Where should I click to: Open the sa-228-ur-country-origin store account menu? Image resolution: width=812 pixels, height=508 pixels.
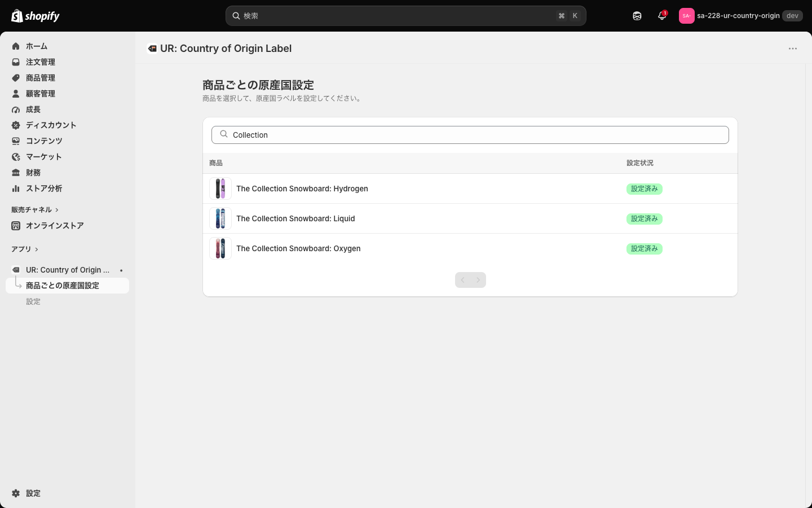click(741, 16)
